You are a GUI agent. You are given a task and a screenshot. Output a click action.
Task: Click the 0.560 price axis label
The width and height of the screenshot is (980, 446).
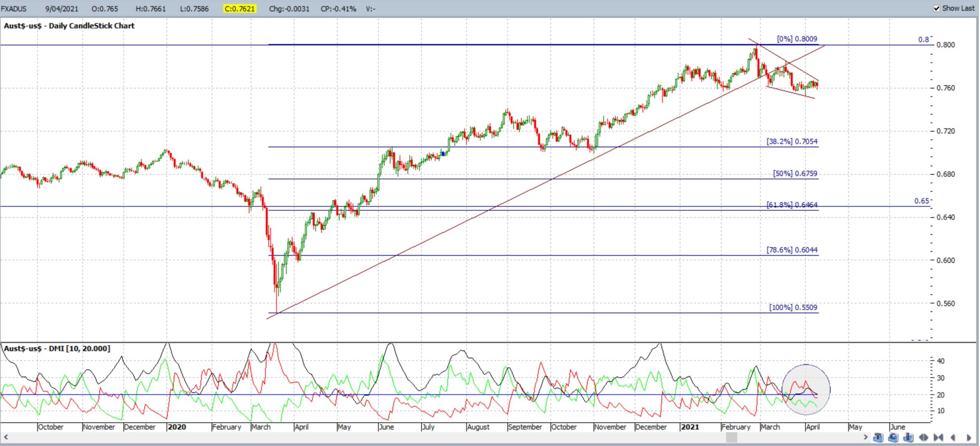946,303
